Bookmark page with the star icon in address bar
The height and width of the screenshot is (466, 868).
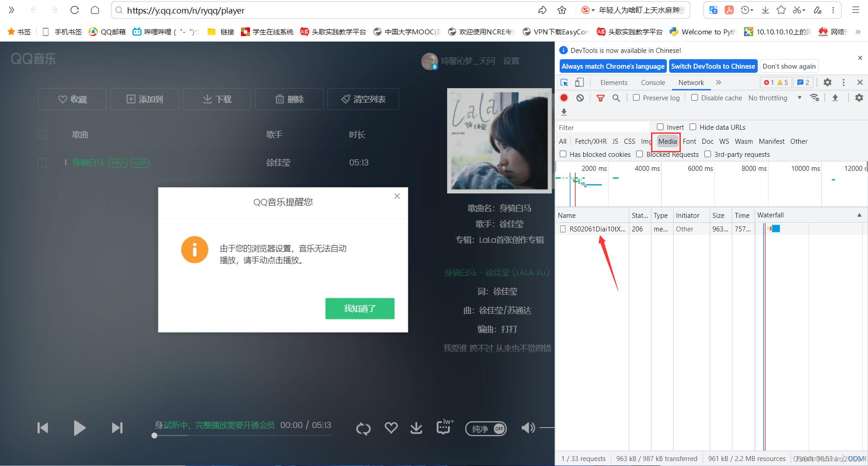(562, 10)
